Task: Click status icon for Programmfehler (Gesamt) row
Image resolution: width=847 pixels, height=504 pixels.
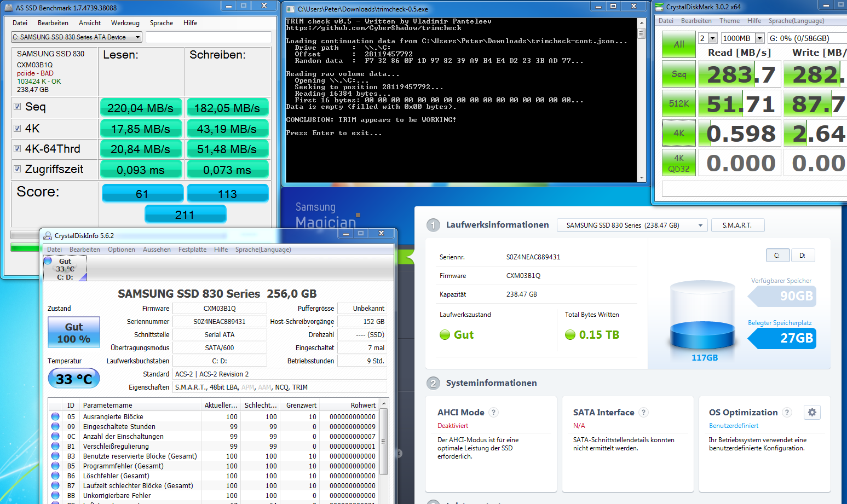Action: [x=55, y=466]
